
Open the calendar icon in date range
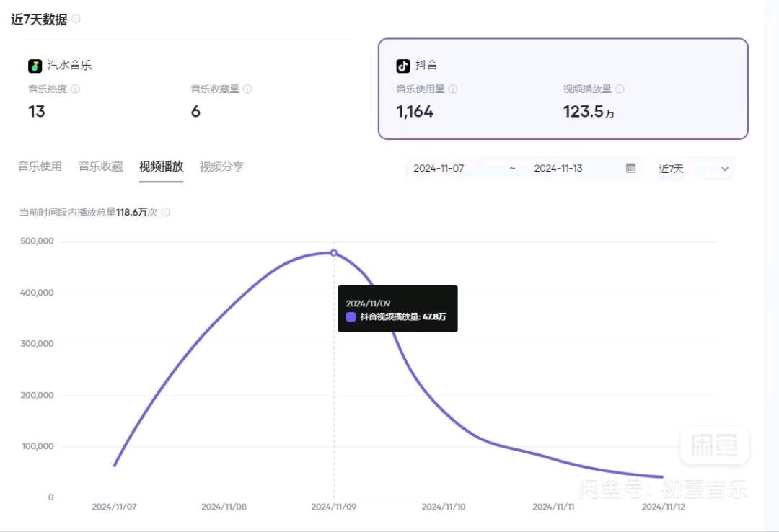click(x=630, y=168)
